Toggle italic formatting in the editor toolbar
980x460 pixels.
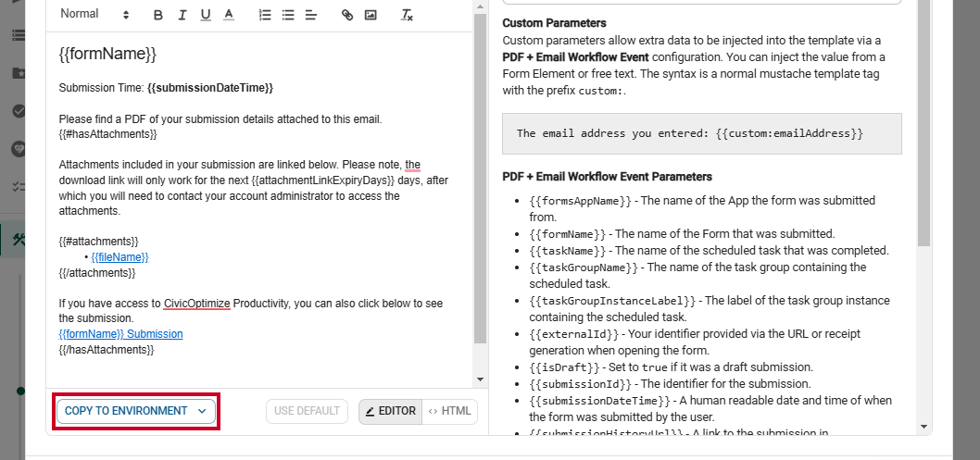point(182,15)
